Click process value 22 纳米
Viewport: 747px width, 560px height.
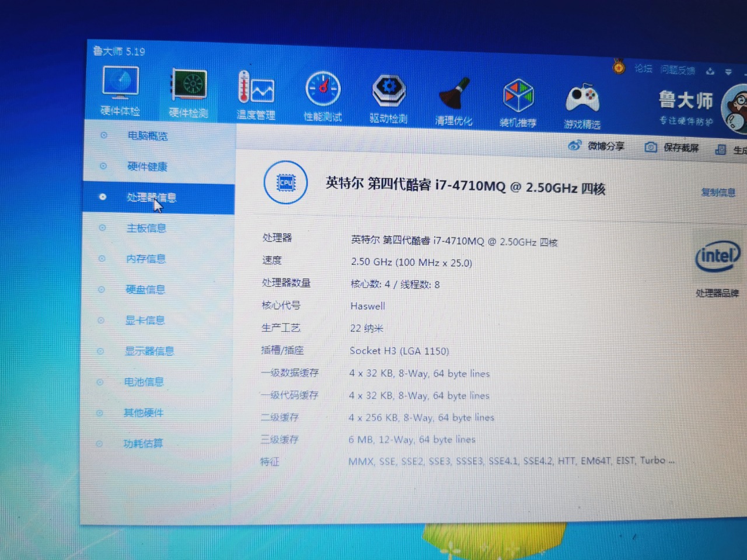[x=366, y=328]
